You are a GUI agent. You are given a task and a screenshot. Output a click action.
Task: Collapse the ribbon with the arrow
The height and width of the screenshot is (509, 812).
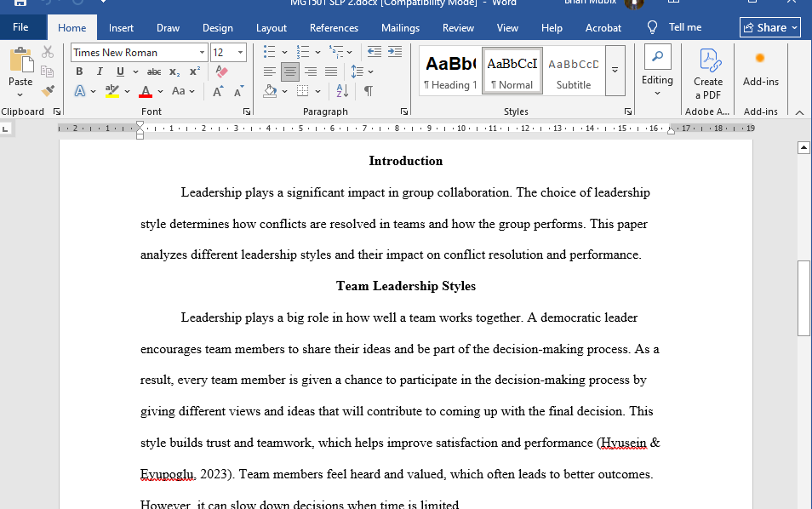pos(799,112)
